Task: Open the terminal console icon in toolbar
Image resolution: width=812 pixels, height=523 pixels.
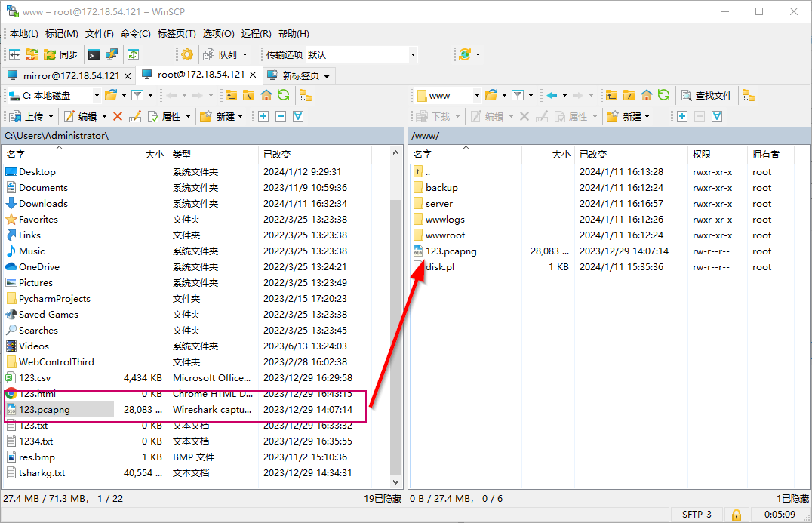Action: coord(94,54)
